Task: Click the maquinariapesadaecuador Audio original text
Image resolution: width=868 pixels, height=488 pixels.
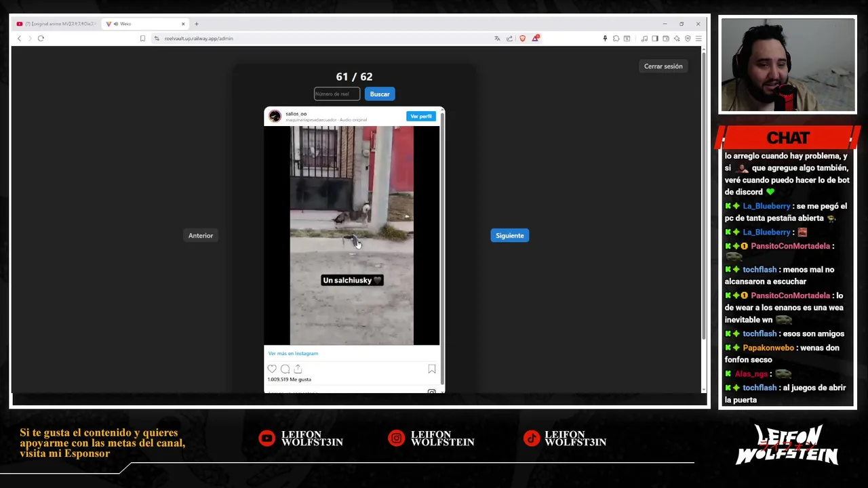Action: (326, 120)
